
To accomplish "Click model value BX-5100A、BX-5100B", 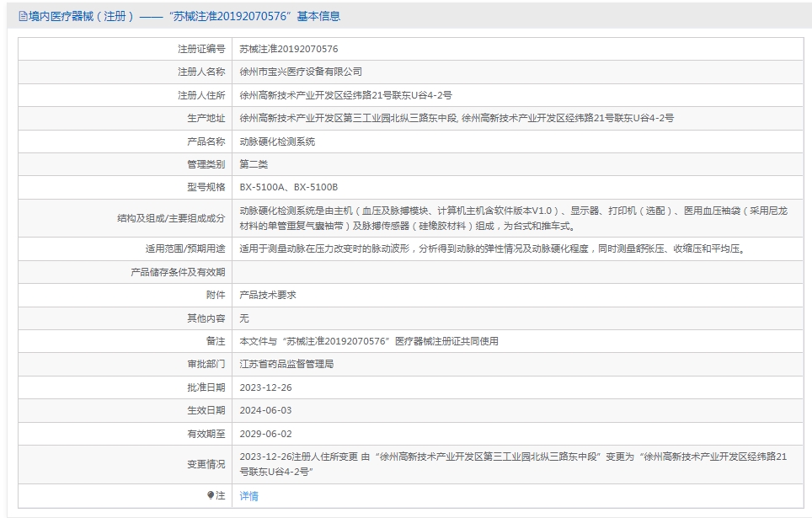I will [x=288, y=188].
